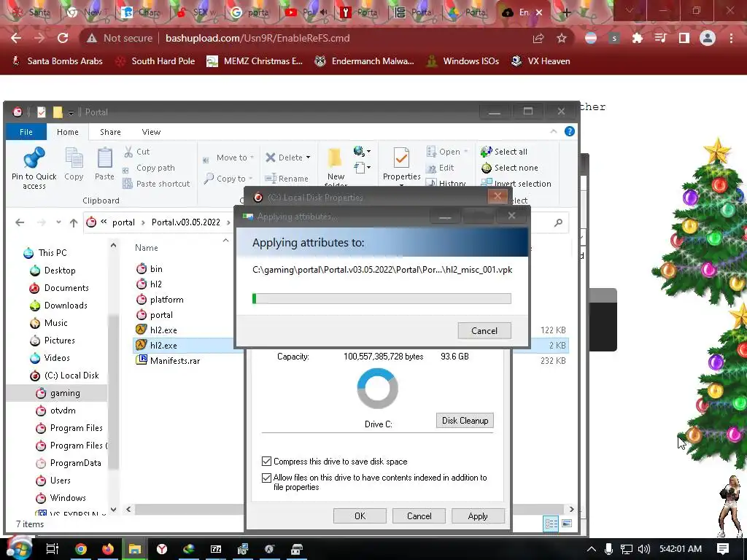Click the volume icon in system tray
This screenshot has width=747, height=560.
point(643,549)
